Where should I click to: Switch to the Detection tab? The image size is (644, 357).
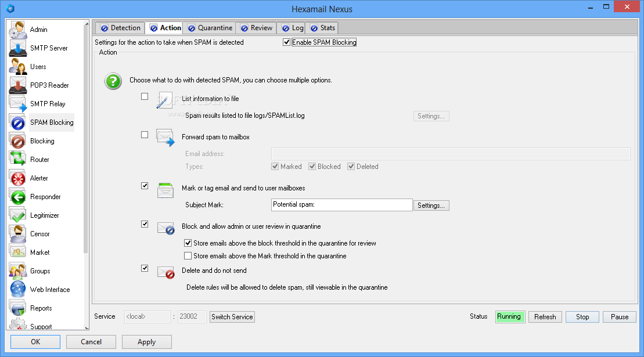point(120,28)
